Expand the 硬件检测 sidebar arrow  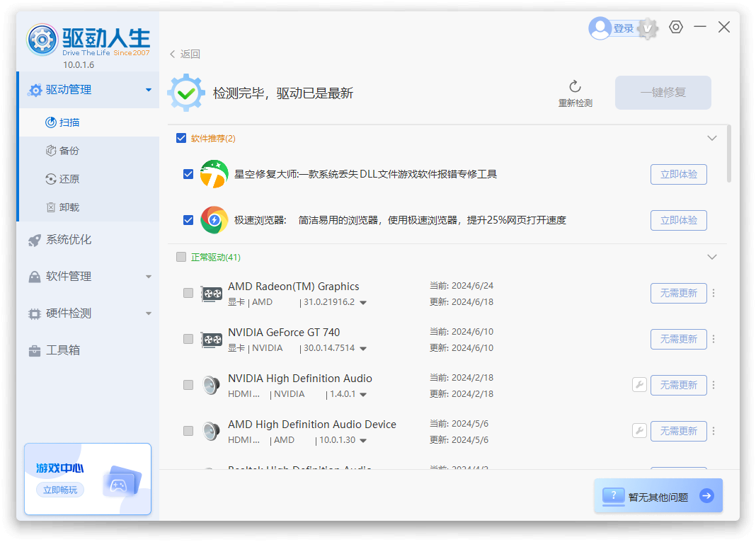[x=149, y=313]
